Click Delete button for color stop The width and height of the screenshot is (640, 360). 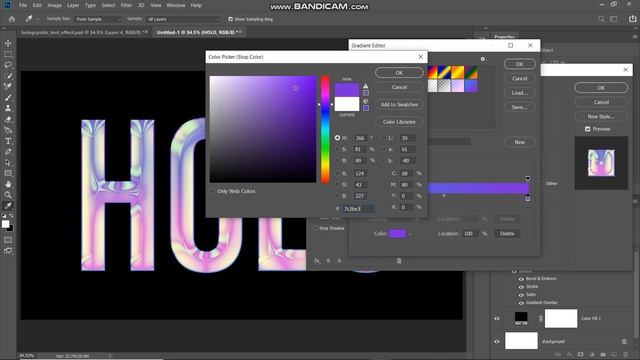(507, 233)
